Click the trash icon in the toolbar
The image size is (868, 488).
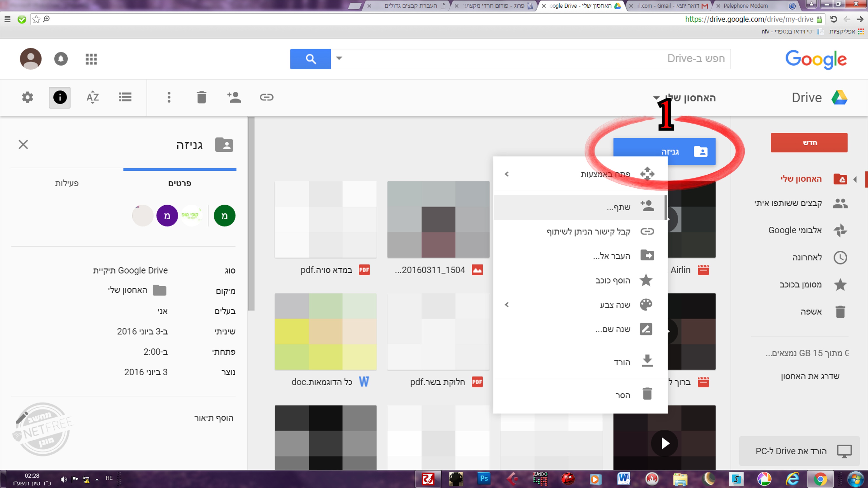[201, 97]
